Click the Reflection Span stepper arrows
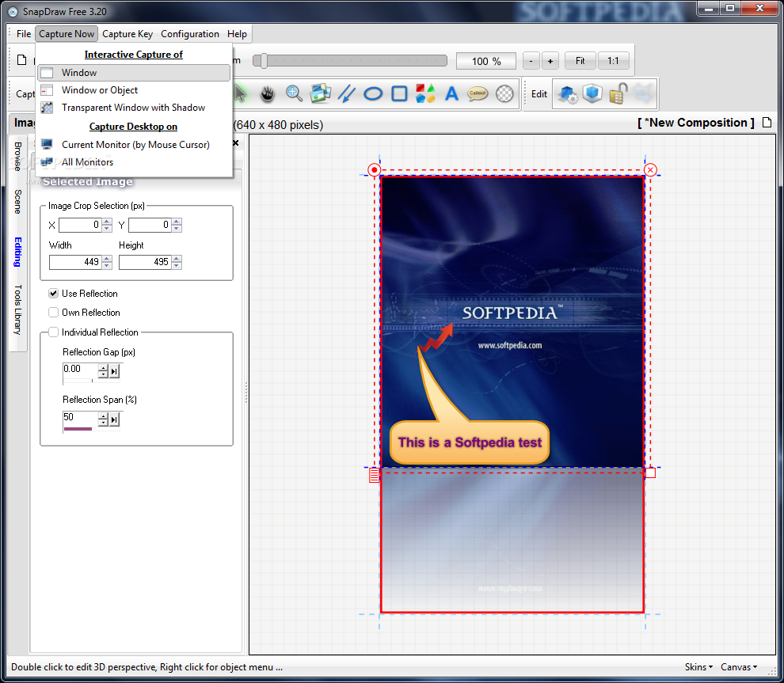Screen dimensions: 784x683 point(103,419)
